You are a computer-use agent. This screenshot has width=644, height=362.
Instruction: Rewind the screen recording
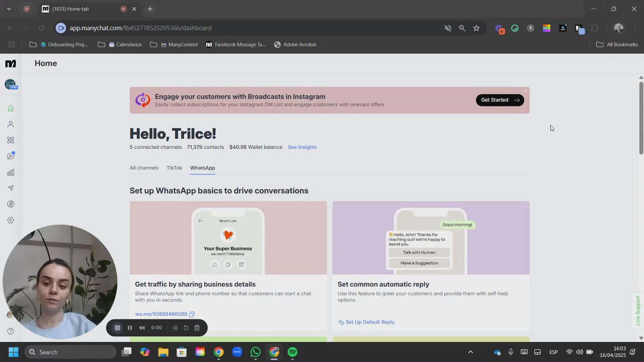coord(142,328)
